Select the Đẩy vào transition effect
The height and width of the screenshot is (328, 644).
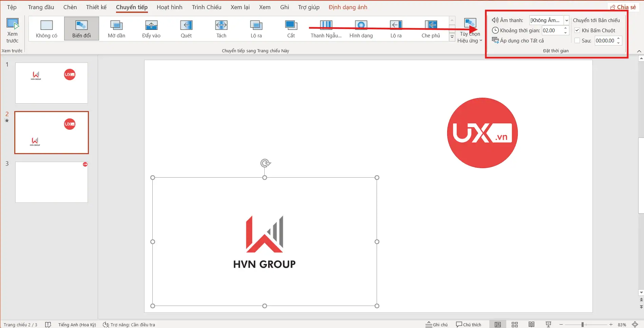tap(151, 29)
